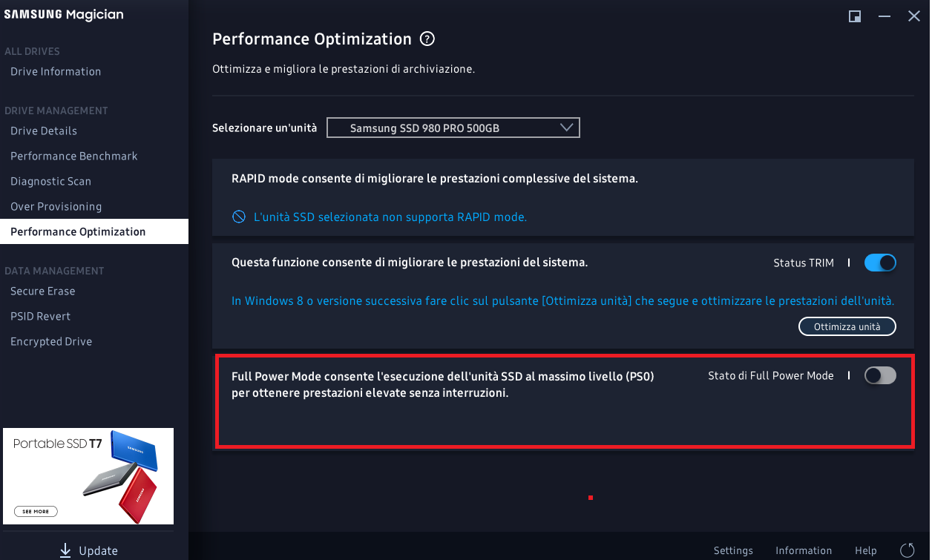This screenshot has width=932, height=560.
Task: Open PSID Revert page
Action: click(41, 316)
